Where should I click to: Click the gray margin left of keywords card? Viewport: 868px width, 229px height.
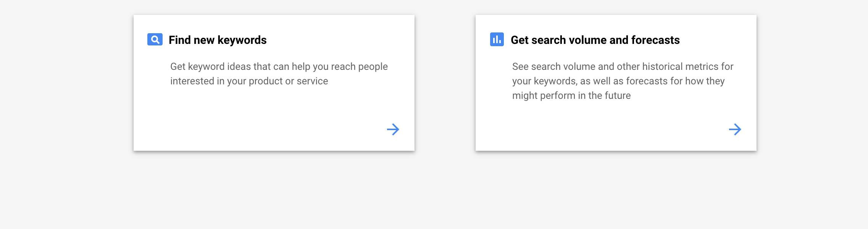pos(67,83)
